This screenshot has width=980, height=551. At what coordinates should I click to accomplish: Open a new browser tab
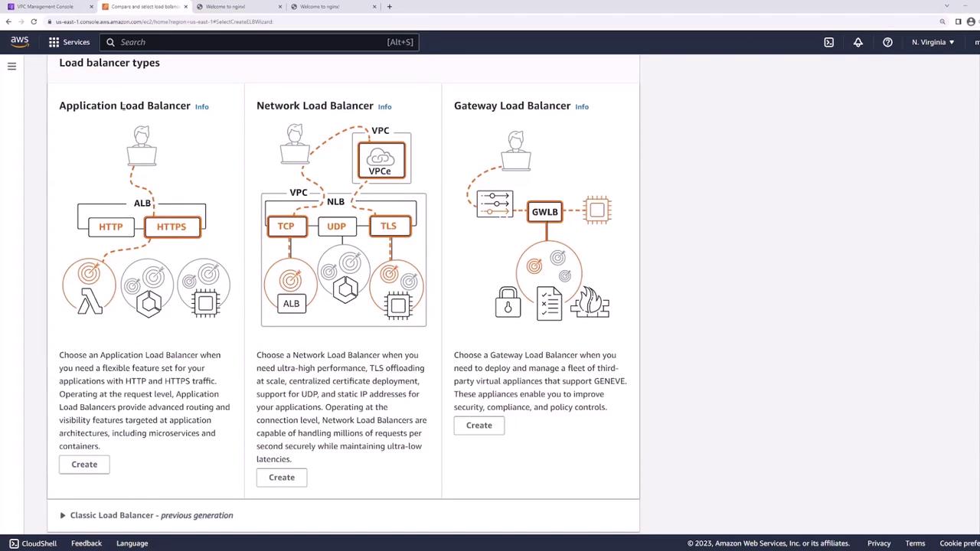(x=390, y=7)
